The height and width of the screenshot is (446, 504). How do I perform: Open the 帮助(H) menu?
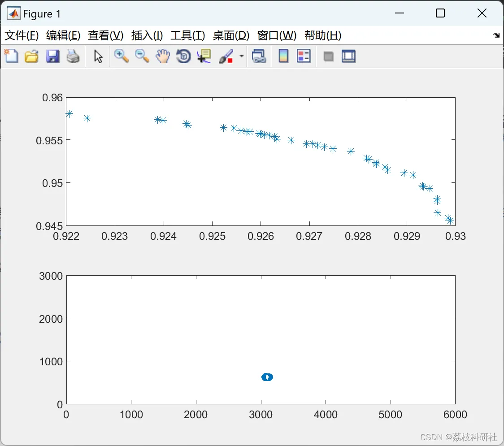(x=323, y=35)
